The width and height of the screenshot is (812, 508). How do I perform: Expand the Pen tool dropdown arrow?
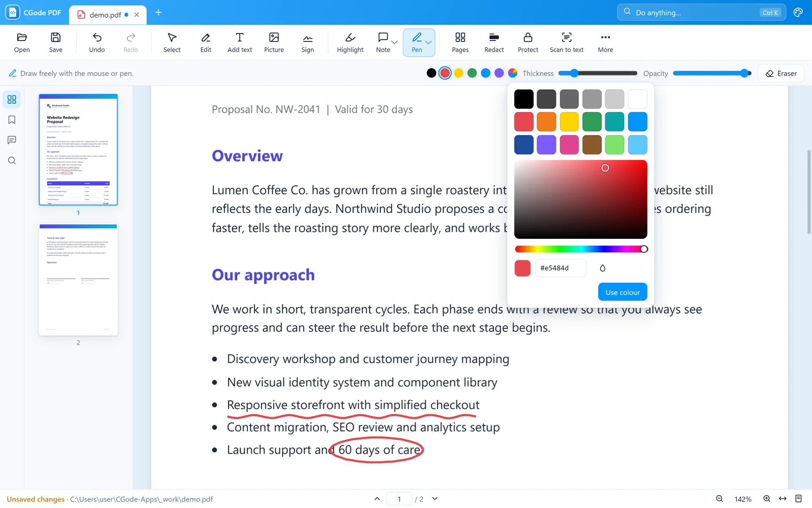pyautogui.click(x=428, y=42)
